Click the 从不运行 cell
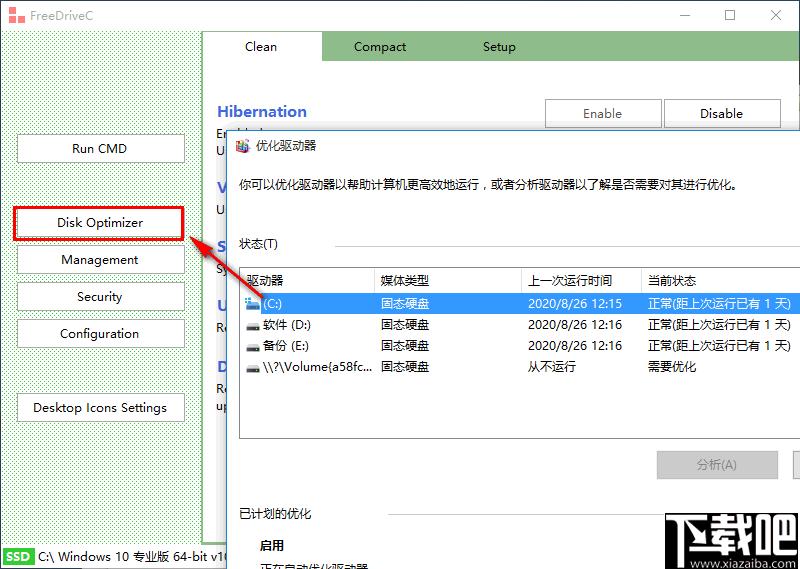 click(552, 366)
